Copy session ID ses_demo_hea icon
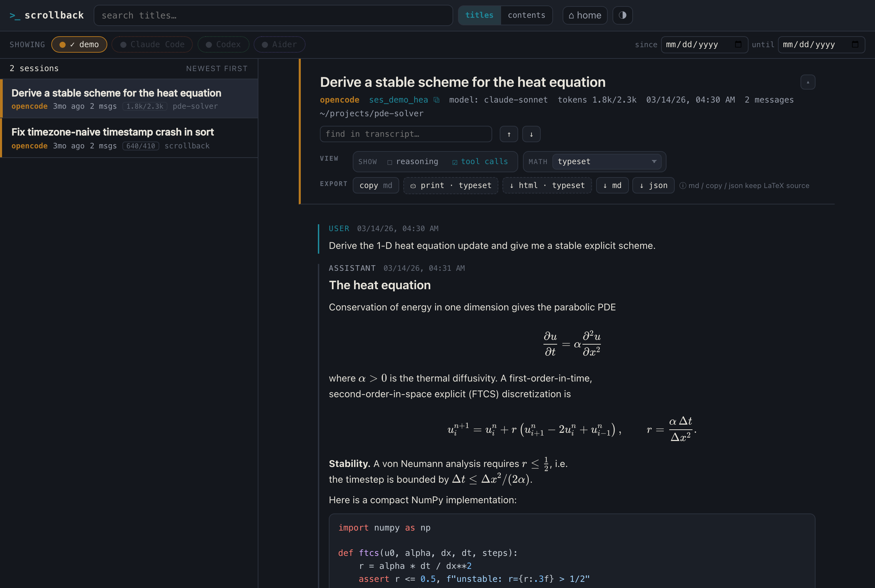Image resolution: width=875 pixels, height=588 pixels. click(x=436, y=100)
